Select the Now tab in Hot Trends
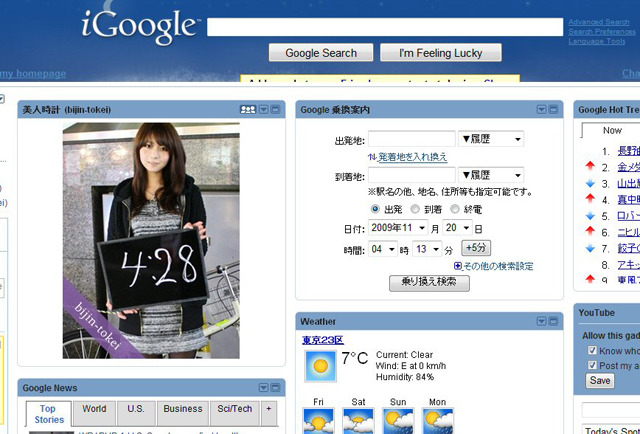 tap(612, 130)
